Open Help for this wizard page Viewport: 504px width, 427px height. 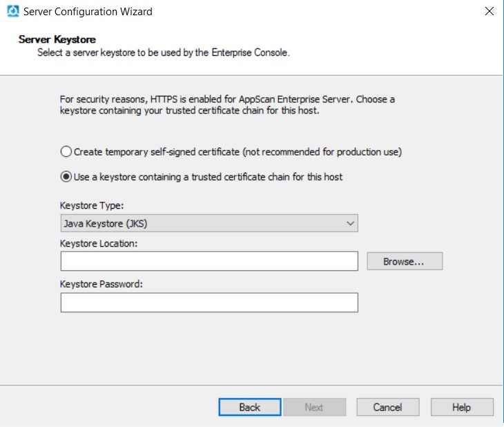pos(461,407)
